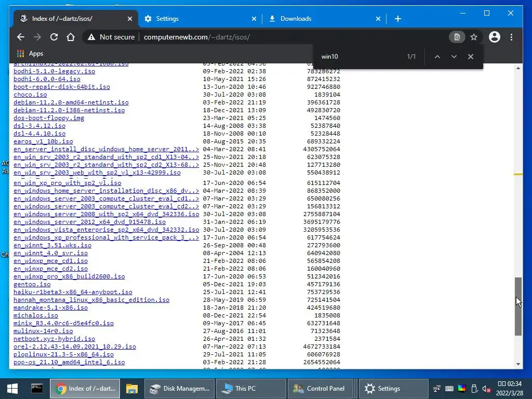Click the network tray icon
Screen dimensions: 532x399
(437, 389)
